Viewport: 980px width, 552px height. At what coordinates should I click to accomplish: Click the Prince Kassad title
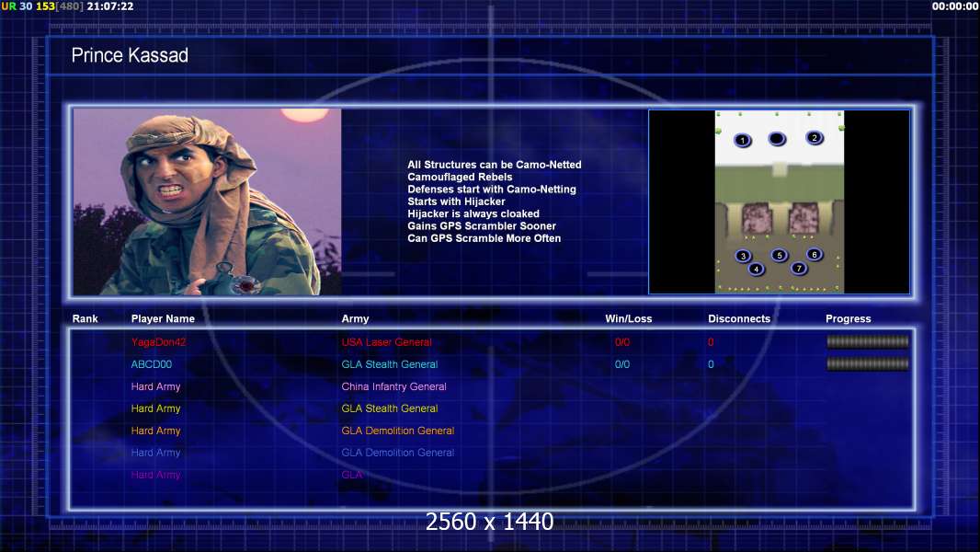pyautogui.click(x=130, y=55)
